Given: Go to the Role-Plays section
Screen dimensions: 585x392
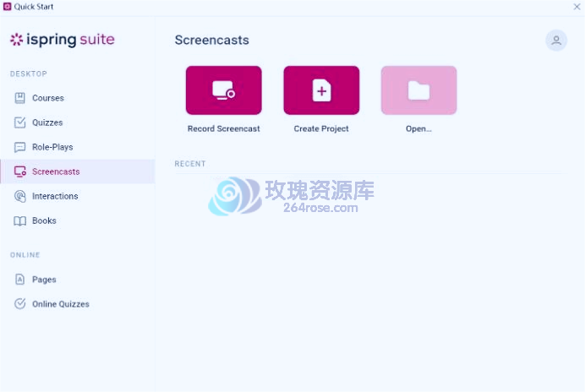Looking at the screenshot, I should tap(77, 147).
